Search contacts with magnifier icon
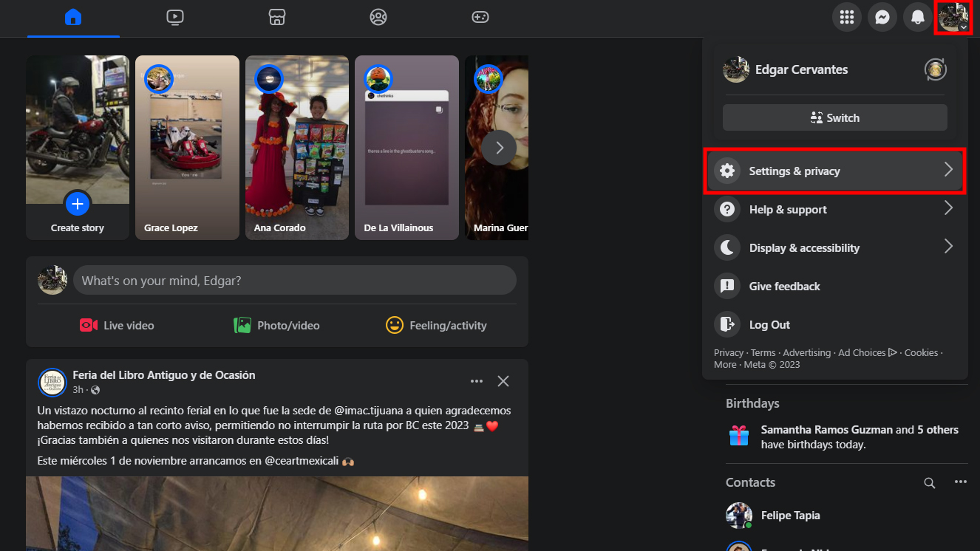Screen dimensions: 980x551 click(x=929, y=482)
